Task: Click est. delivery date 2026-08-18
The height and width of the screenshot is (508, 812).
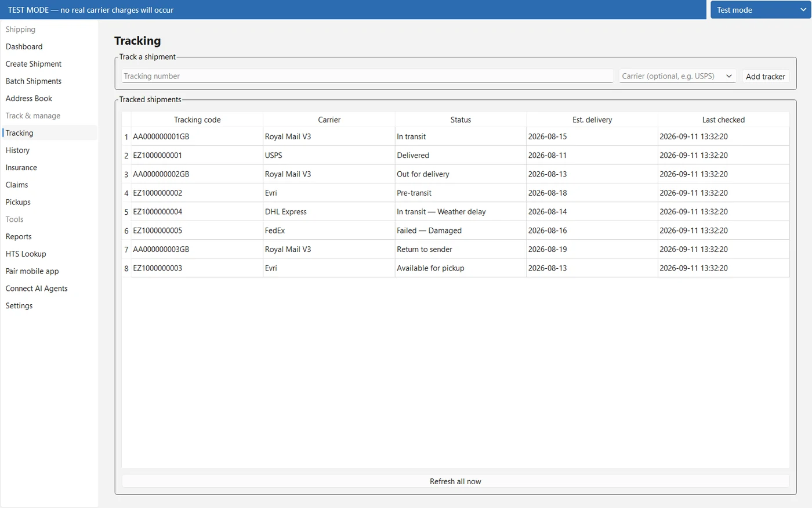Action: [592, 193]
